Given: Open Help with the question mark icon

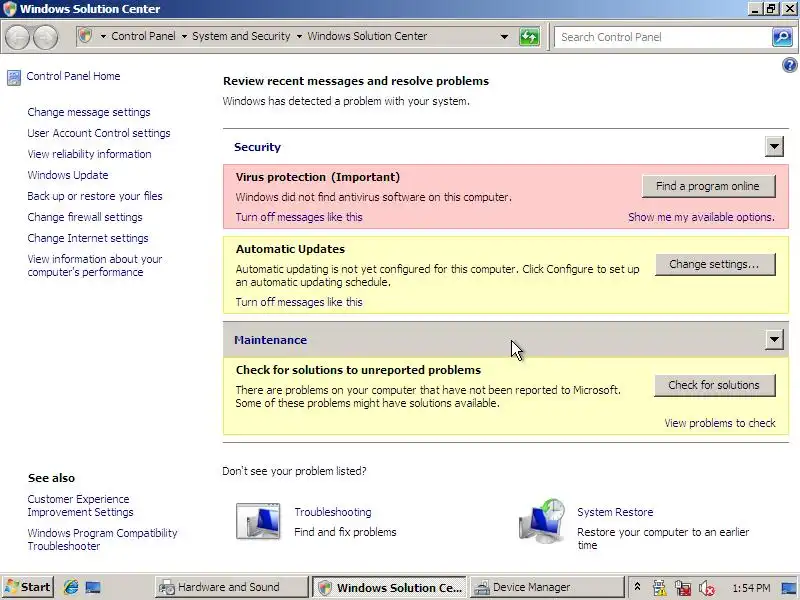Looking at the screenshot, I should pos(789,65).
